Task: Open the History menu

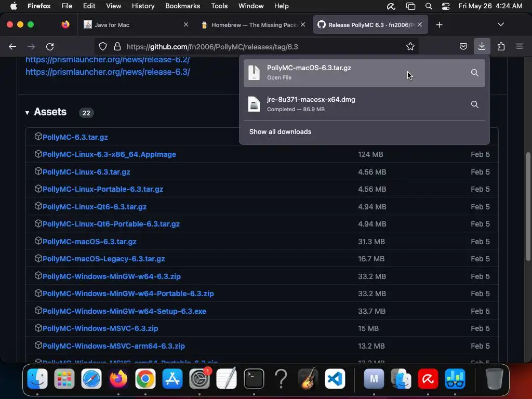Action: [143, 6]
